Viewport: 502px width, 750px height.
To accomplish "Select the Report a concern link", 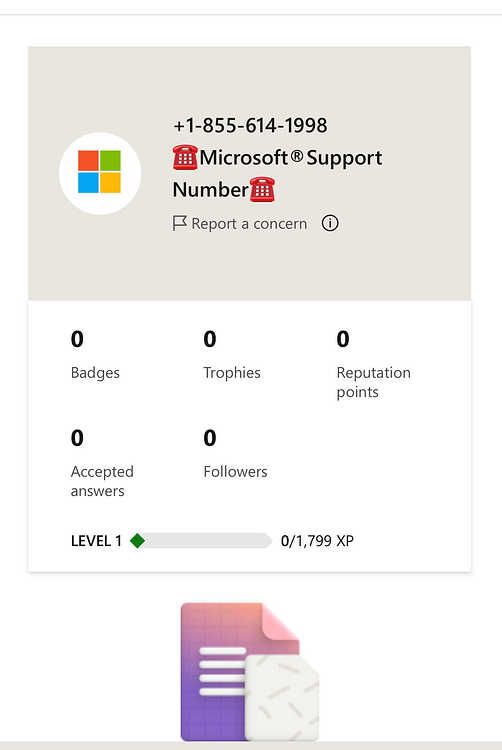I will (x=249, y=223).
